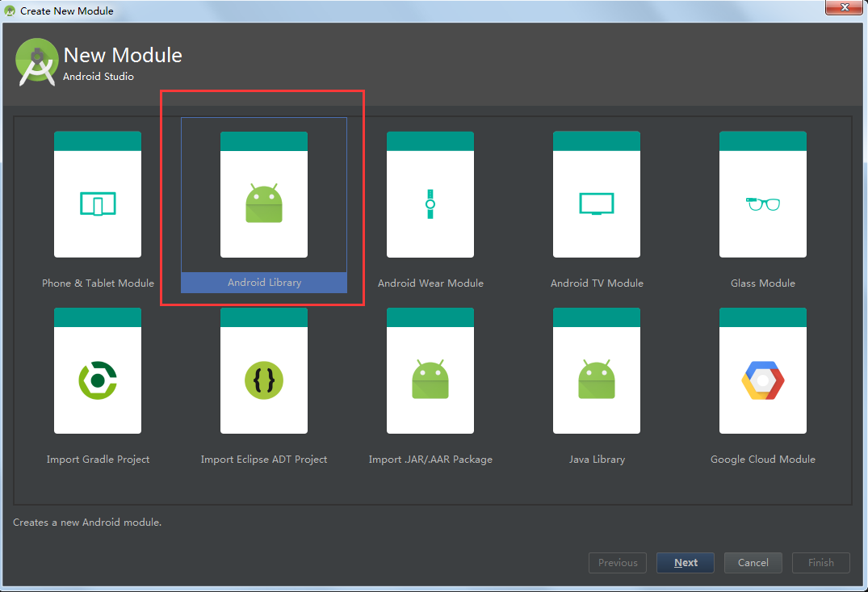
Task: Choose the Android Library robot icon
Action: pyautogui.click(x=264, y=204)
